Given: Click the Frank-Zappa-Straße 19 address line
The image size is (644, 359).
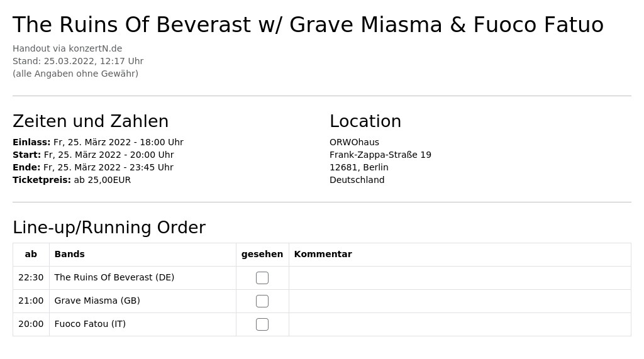Looking at the screenshot, I should (380, 155).
